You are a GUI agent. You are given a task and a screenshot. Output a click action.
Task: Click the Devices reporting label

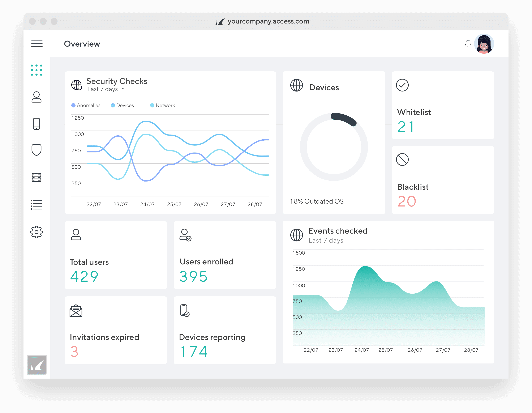point(212,337)
